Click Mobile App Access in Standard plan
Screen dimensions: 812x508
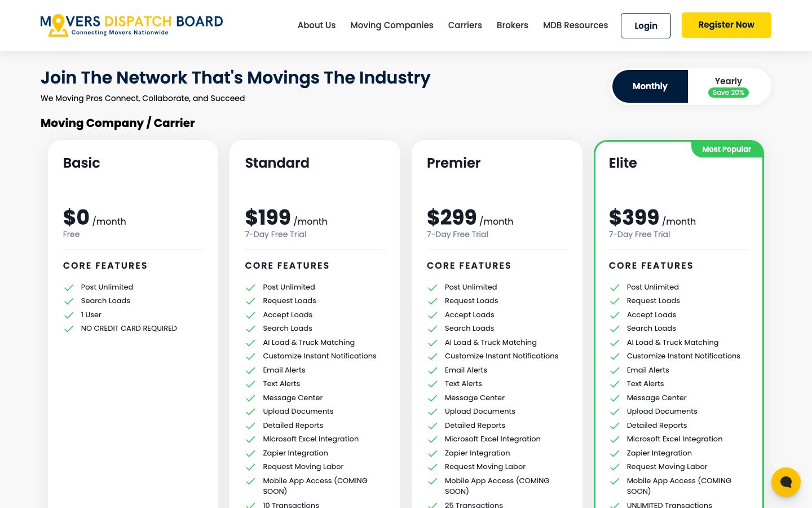[x=315, y=486]
